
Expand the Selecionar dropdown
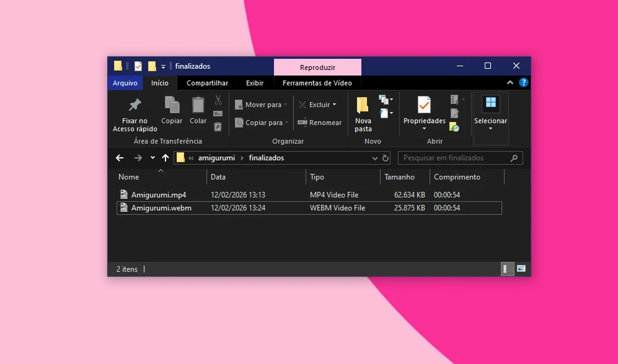490,129
